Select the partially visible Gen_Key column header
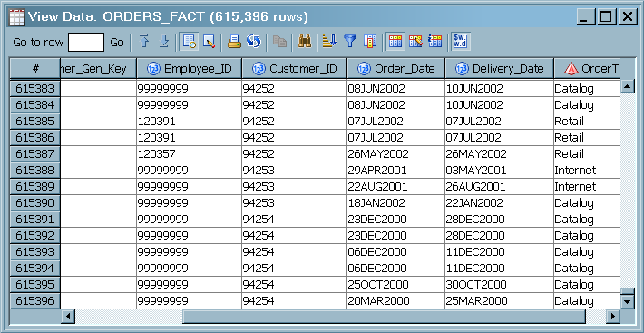Screen dimensions: 644x333 point(98,69)
